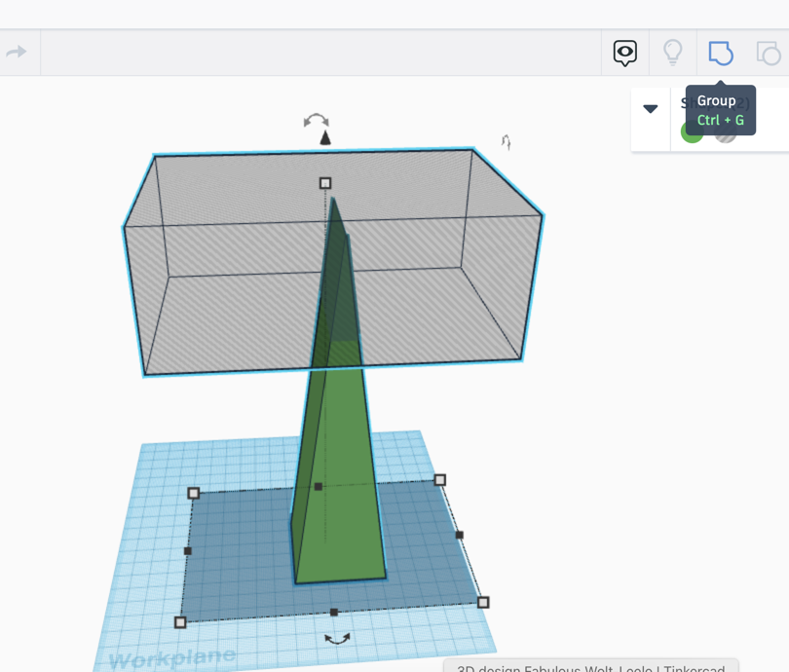Click the front-left white corner resize handle
The width and height of the screenshot is (789, 672).
(180, 622)
